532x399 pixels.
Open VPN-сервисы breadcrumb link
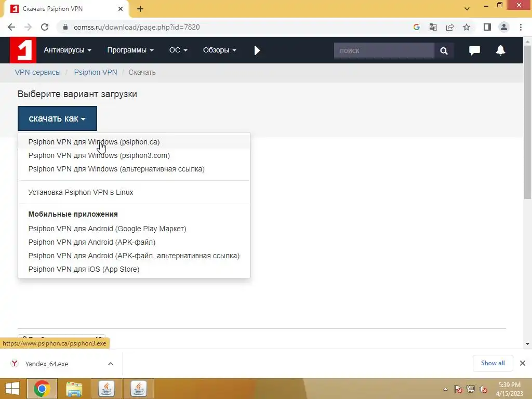tap(37, 72)
